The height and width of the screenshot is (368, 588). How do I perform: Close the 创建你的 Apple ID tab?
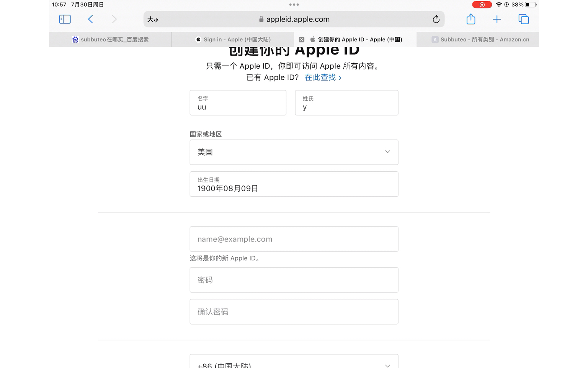(302, 39)
